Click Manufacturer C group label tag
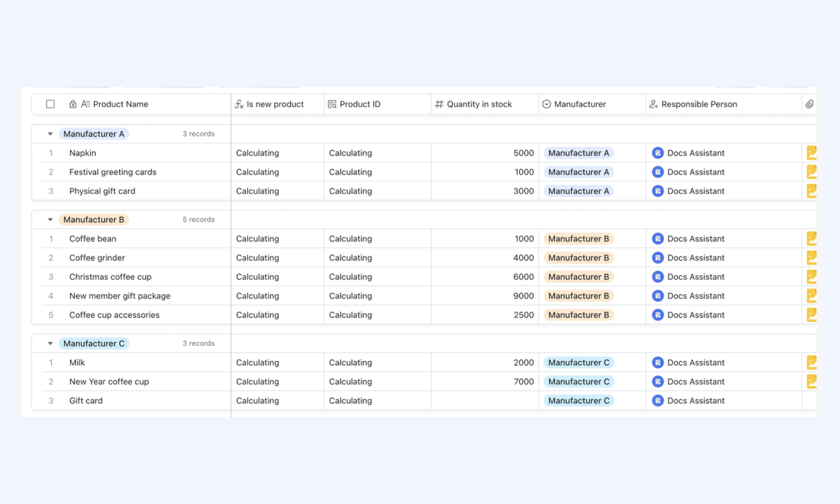 (94, 344)
